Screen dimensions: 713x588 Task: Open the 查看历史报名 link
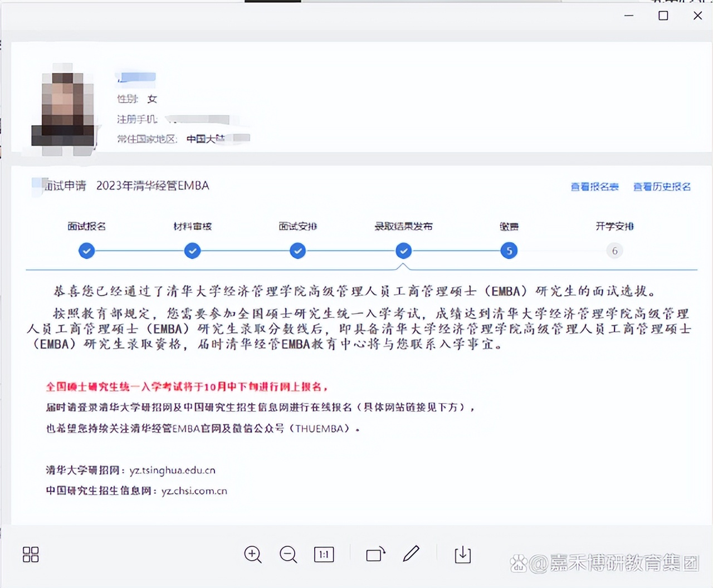[661, 187]
